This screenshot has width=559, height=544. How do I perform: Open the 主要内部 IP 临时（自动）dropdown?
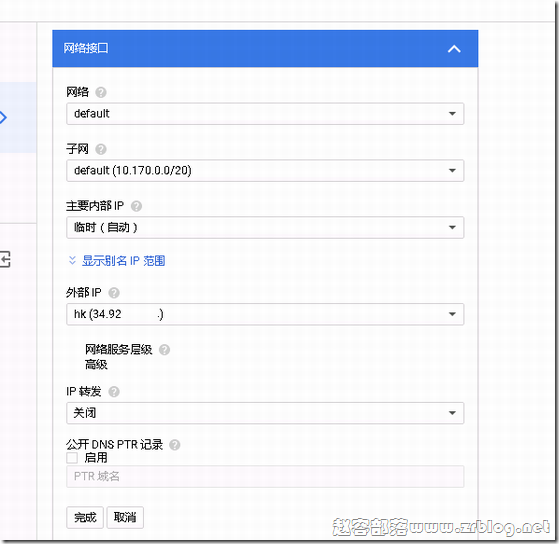265,227
